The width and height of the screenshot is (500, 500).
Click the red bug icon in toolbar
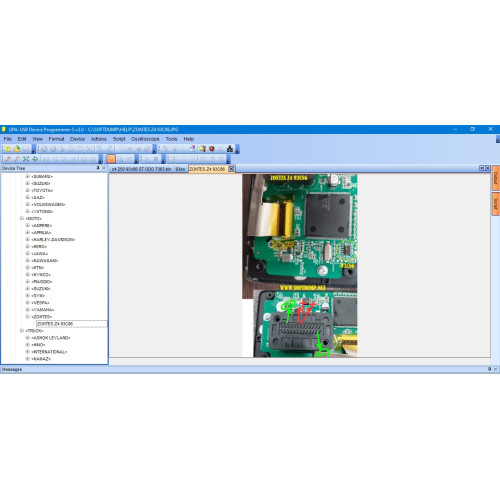coord(212,149)
